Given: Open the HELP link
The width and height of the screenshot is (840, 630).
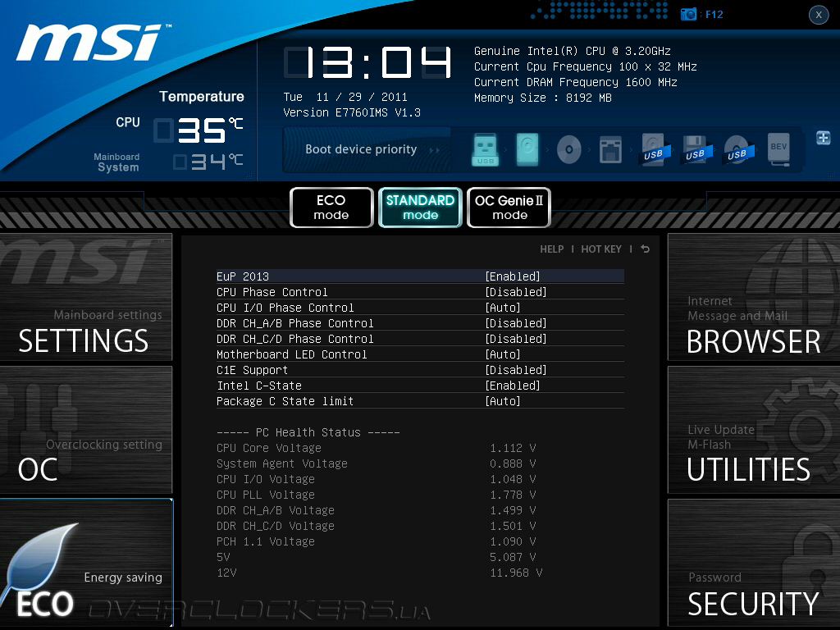Looking at the screenshot, I should coord(552,249).
